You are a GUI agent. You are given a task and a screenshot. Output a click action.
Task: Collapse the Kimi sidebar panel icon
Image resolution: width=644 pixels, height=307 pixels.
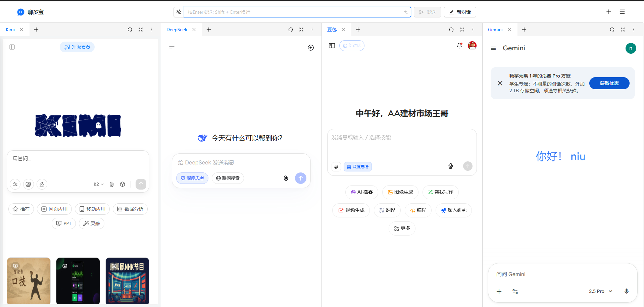click(x=12, y=47)
